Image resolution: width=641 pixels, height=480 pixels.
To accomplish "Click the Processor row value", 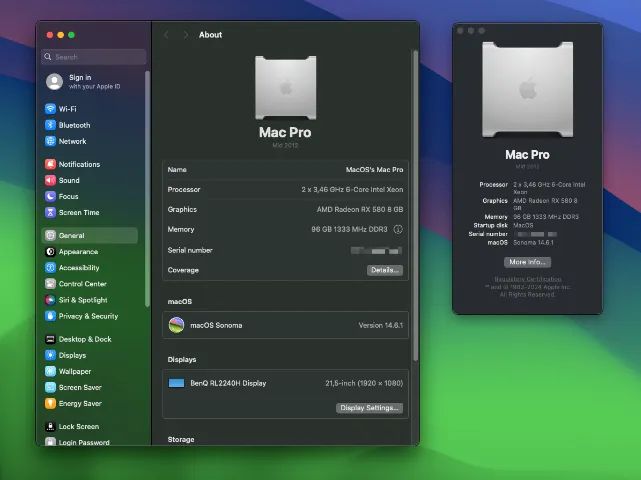I will [352, 189].
